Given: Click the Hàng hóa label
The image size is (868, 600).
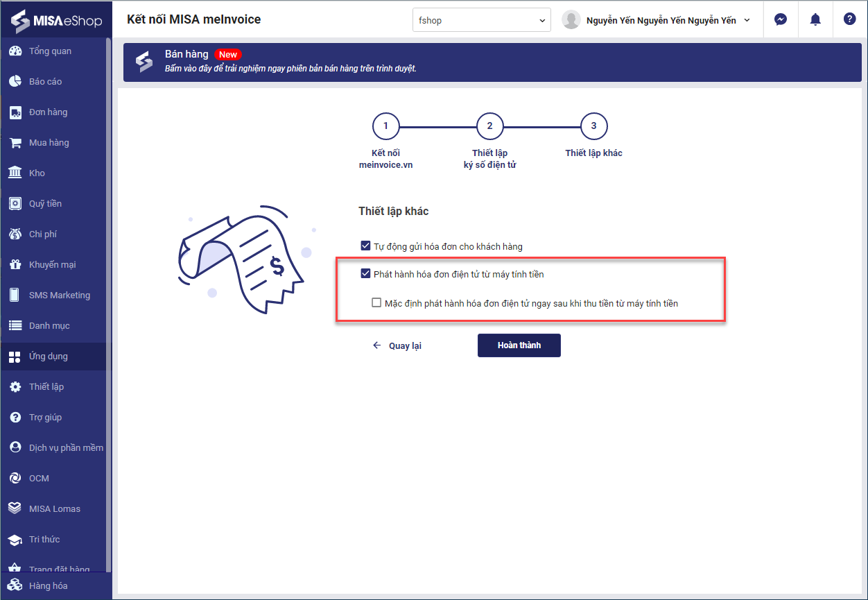Looking at the screenshot, I should click(49, 585).
